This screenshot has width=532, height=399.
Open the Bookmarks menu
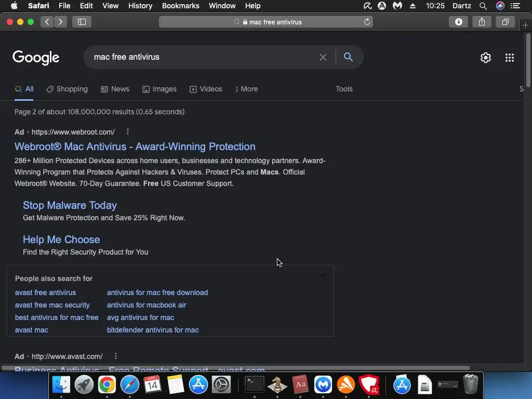pyautogui.click(x=180, y=6)
